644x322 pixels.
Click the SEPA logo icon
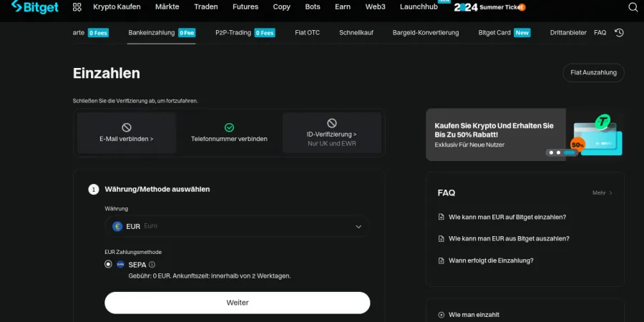pyautogui.click(x=120, y=265)
